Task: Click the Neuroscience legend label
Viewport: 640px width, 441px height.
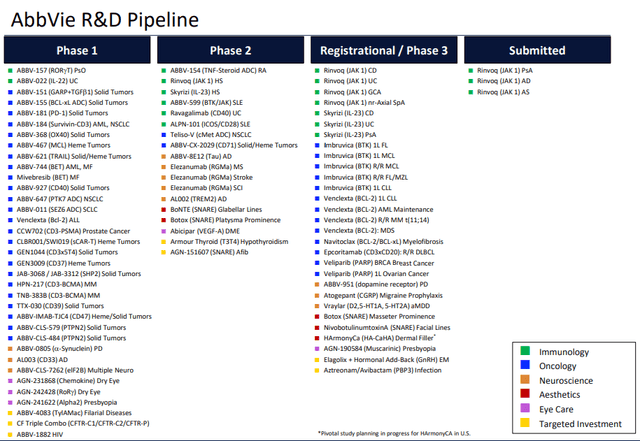Action: coord(566,381)
